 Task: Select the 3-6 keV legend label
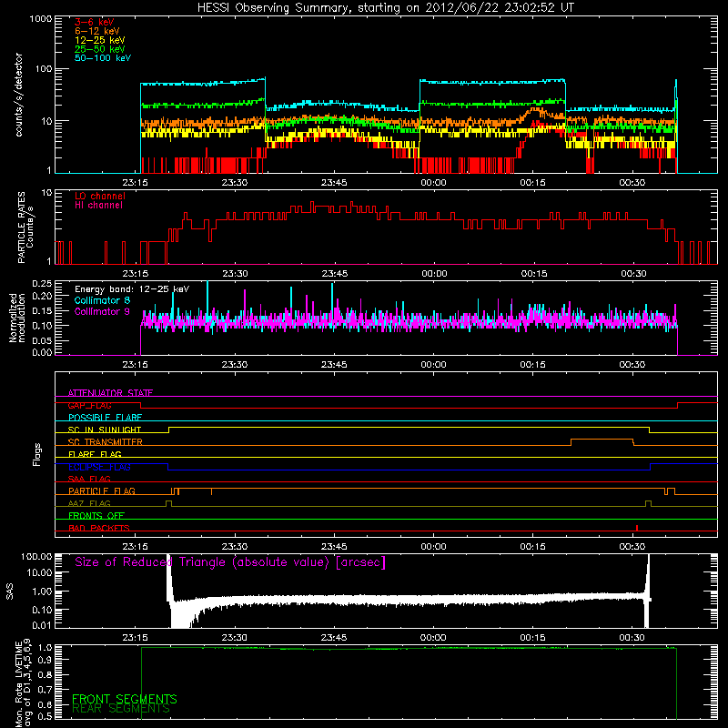95,22
